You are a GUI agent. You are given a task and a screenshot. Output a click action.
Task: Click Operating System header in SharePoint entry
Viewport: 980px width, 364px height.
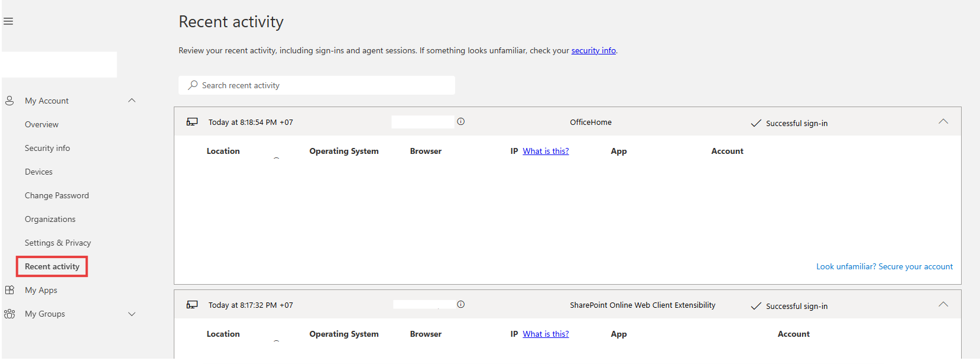tap(344, 334)
